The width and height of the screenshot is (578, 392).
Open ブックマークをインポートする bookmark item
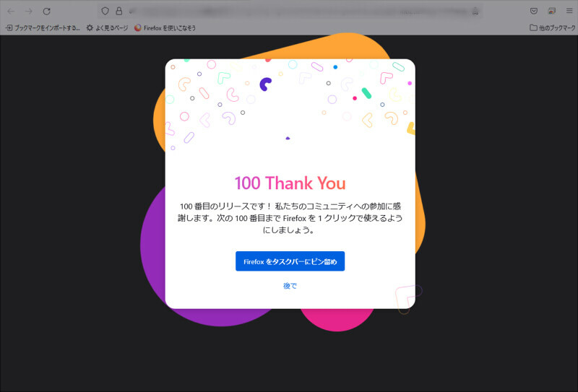43,27
